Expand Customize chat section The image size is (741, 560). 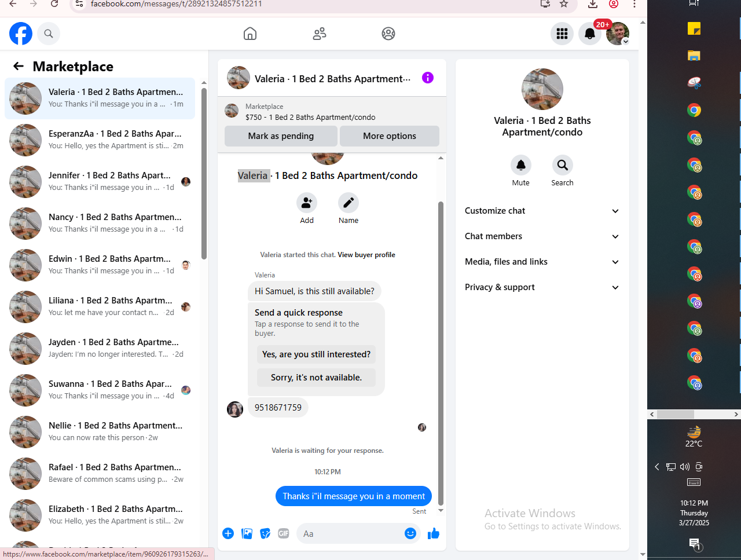[x=542, y=211]
